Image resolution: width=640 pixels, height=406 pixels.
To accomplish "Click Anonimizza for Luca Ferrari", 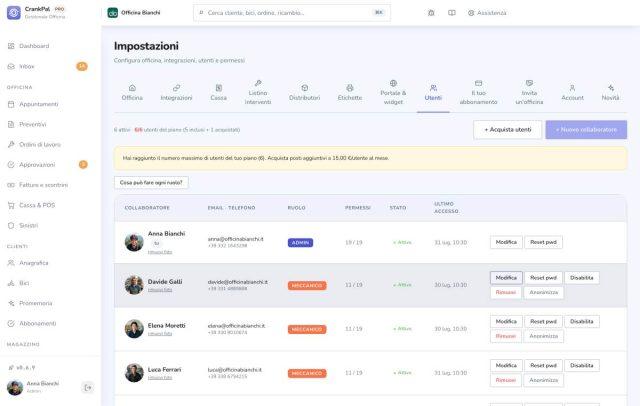I will 544,380.
